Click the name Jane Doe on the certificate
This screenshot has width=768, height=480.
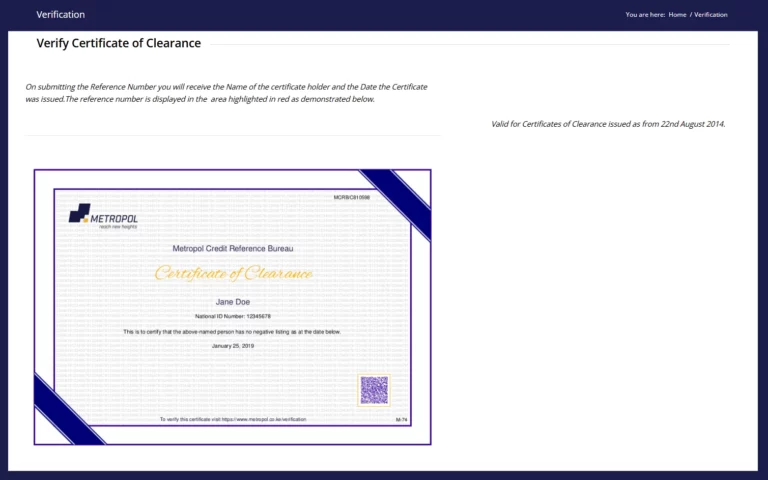(232, 301)
